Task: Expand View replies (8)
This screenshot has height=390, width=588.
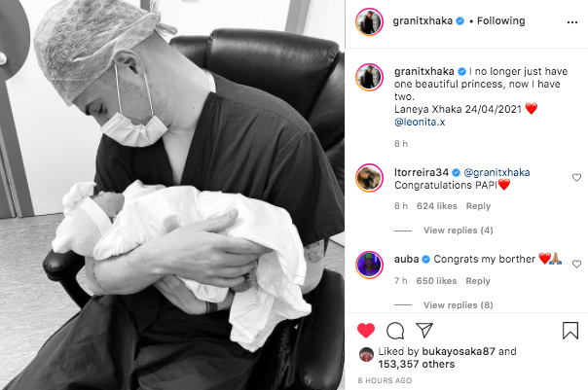Action: point(459,305)
